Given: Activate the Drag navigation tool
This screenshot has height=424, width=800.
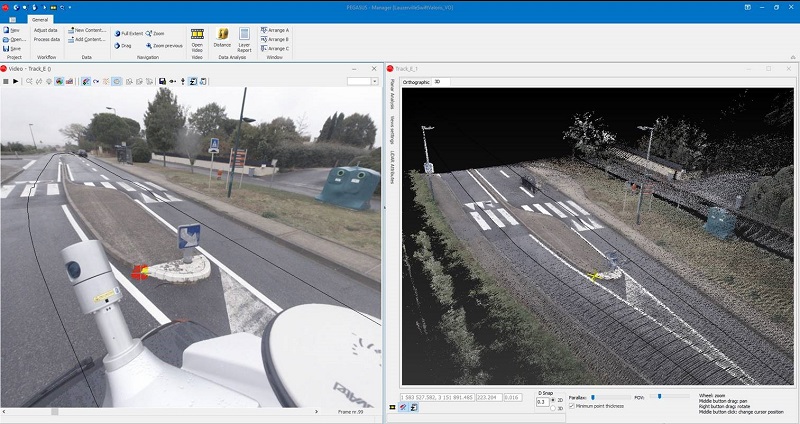Looking at the screenshot, I should click(123, 46).
